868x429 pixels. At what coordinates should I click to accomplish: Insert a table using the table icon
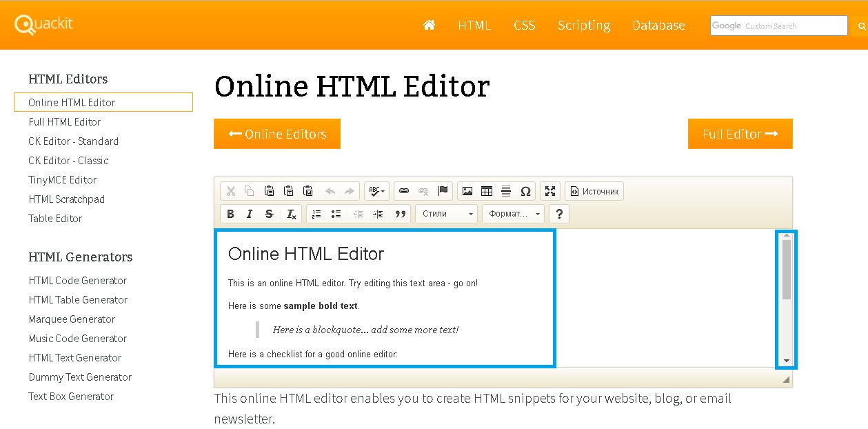pos(487,191)
